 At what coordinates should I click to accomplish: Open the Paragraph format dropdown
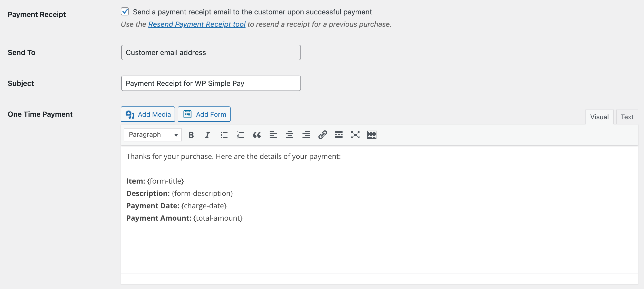(x=153, y=135)
